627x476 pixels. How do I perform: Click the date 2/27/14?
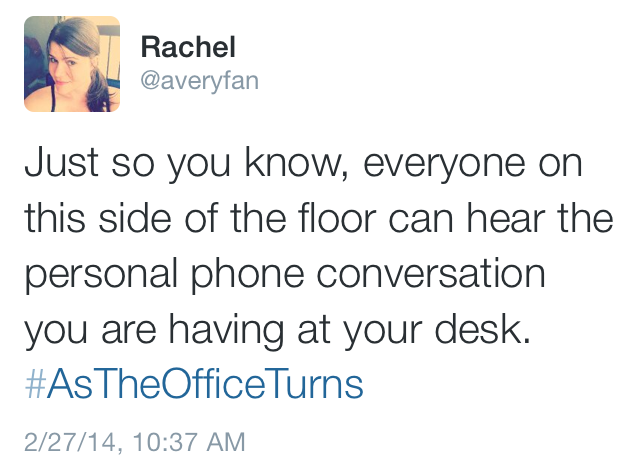click(x=70, y=442)
